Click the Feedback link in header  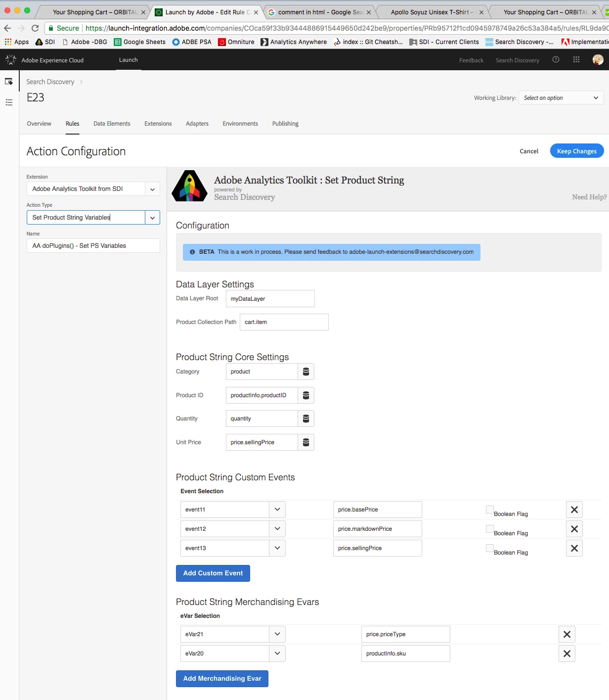(x=471, y=60)
